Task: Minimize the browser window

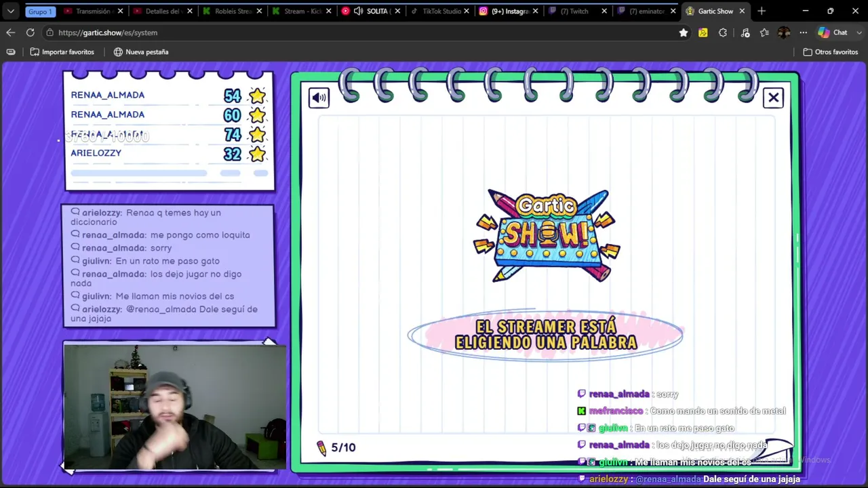Action: pos(805,11)
